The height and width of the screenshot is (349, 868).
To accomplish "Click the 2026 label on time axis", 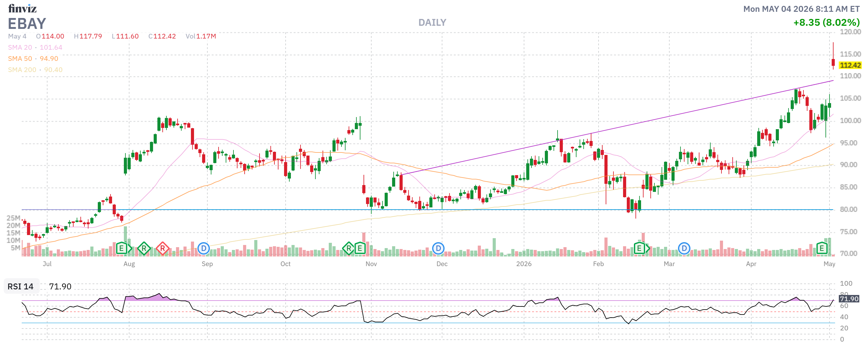I will 524,264.
